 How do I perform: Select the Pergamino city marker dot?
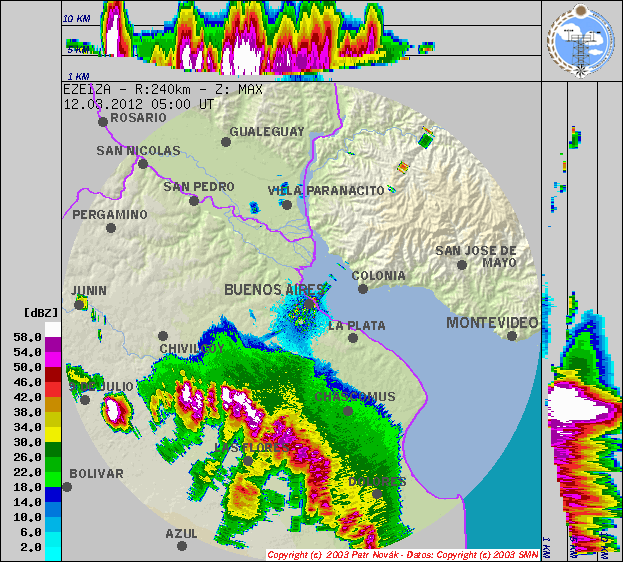point(111,228)
